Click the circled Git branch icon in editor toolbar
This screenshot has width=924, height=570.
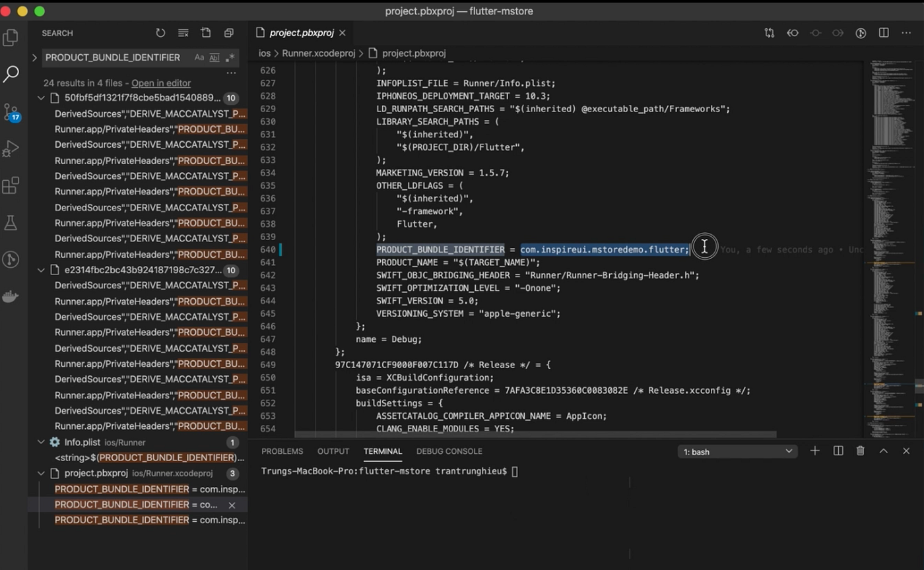tap(861, 33)
